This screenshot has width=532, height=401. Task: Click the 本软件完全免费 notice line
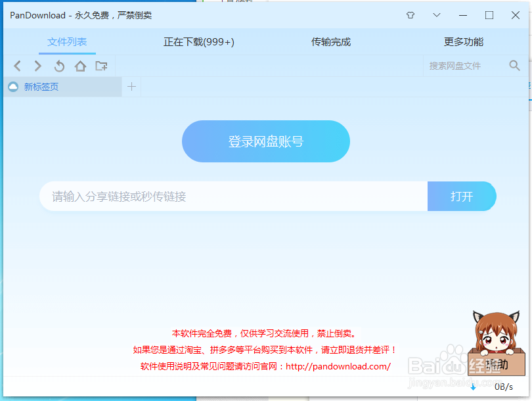coord(265,333)
